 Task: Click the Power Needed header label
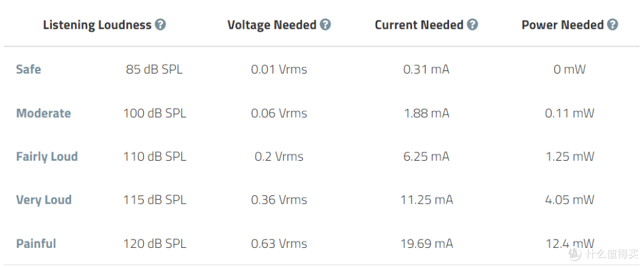point(563,25)
